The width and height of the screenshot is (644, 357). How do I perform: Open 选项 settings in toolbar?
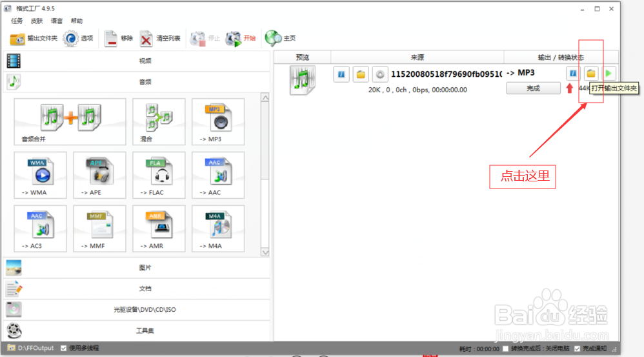pyautogui.click(x=78, y=38)
